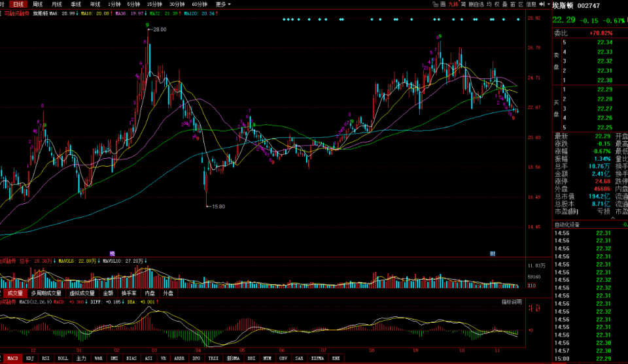Select the 虚拟成交量 tab
Screen dimensions: 628x364
click(x=82, y=293)
